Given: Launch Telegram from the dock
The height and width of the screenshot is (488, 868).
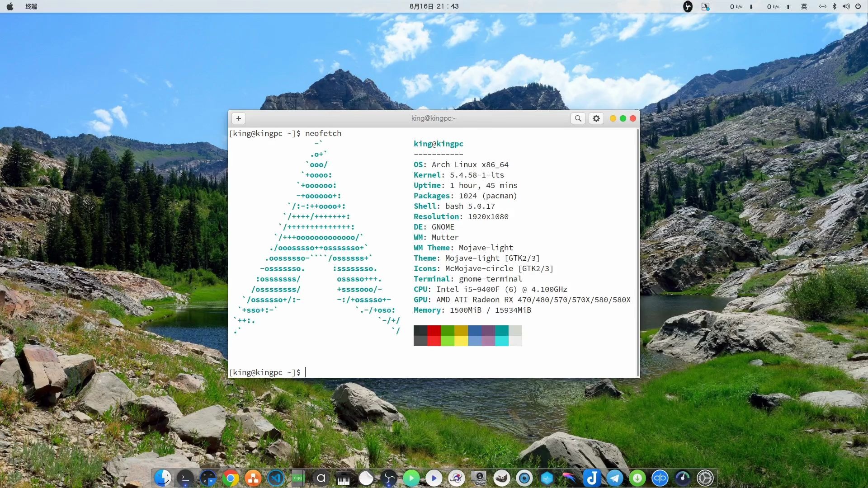Looking at the screenshot, I should 615,478.
